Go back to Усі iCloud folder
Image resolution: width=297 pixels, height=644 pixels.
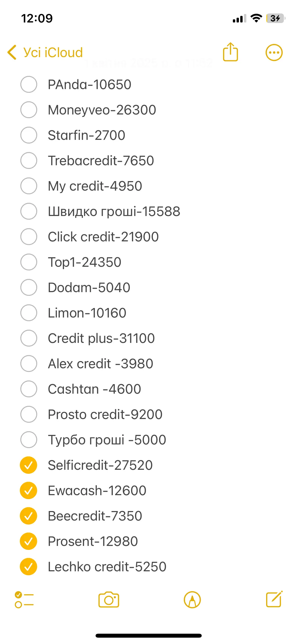coord(53,52)
